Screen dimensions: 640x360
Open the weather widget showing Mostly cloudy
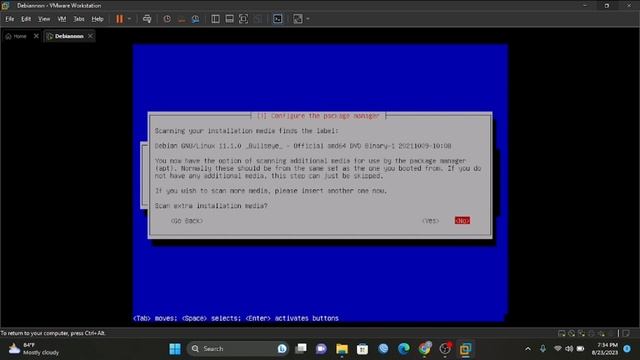[x=34, y=349]
